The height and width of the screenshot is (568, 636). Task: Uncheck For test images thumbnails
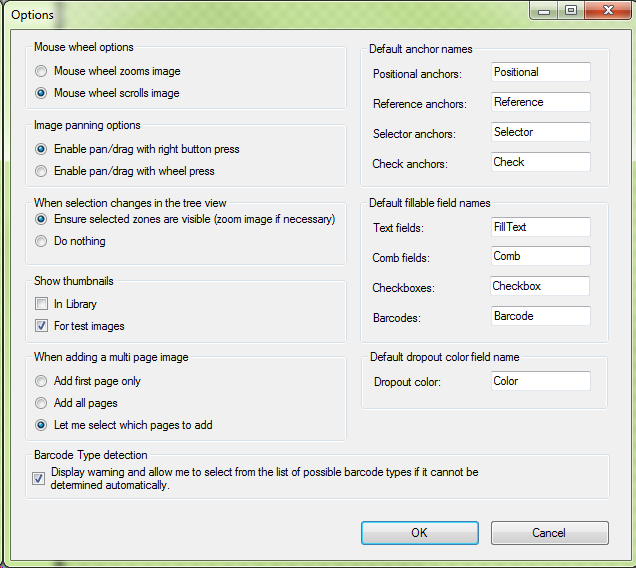pyautogui.click(x=41, y=326)
